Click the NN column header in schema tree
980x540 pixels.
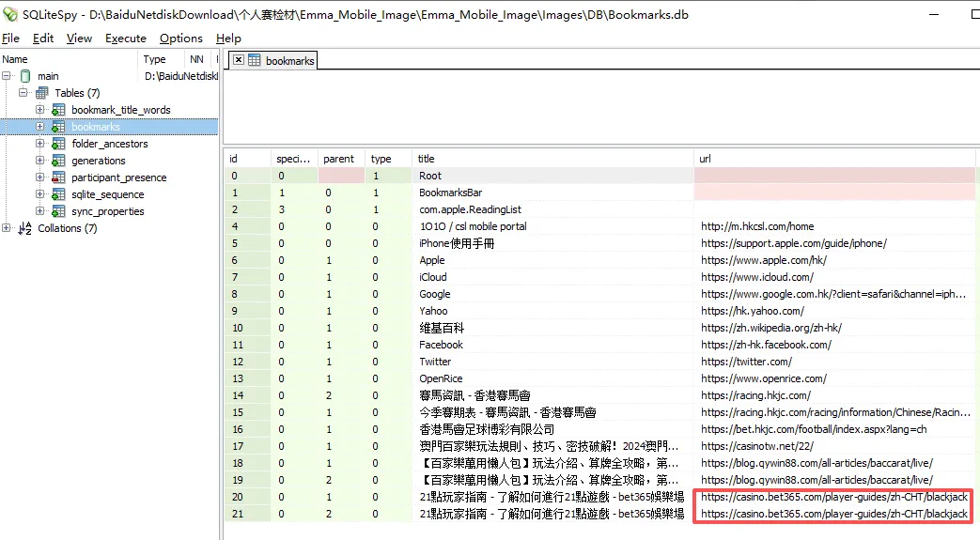197,59
